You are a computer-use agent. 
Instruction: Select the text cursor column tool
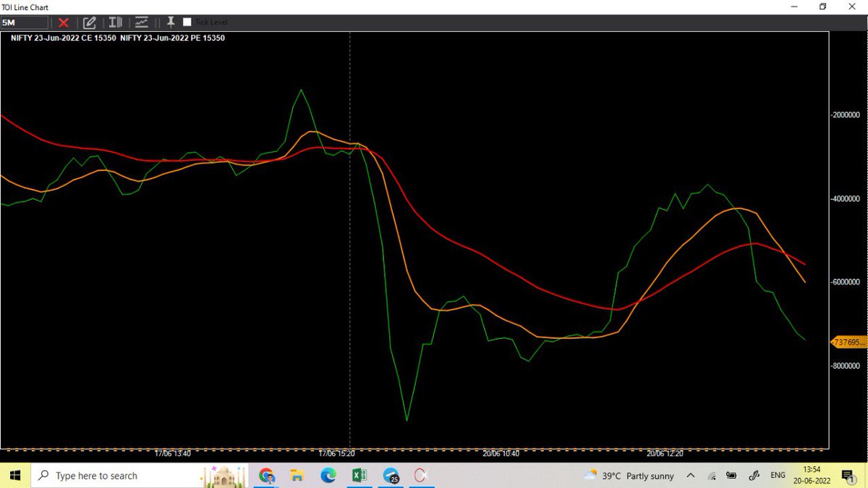click(116, 22)
